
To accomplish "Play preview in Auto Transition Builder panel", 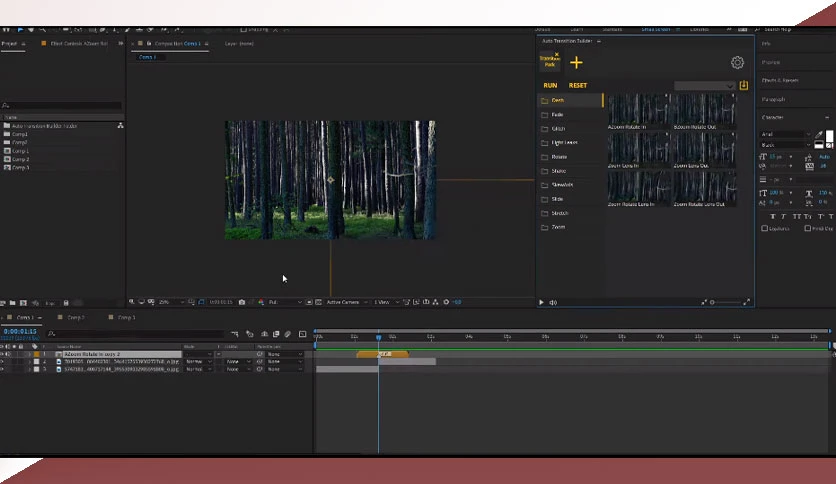I will (541, 302).
